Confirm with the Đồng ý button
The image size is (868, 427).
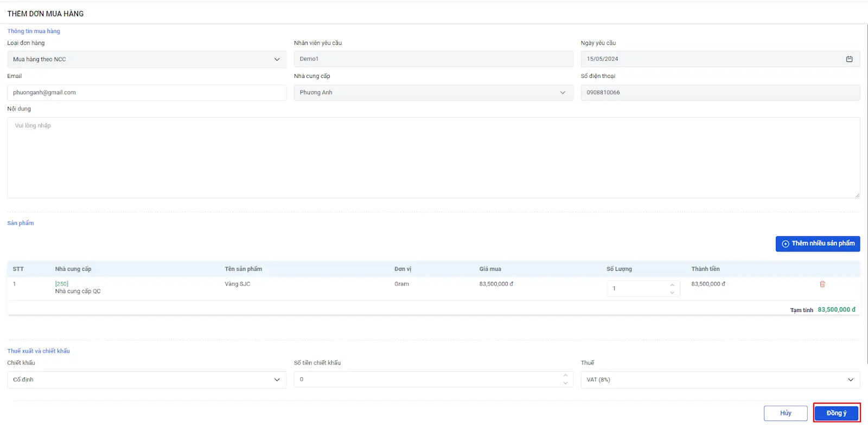point(837,413)
